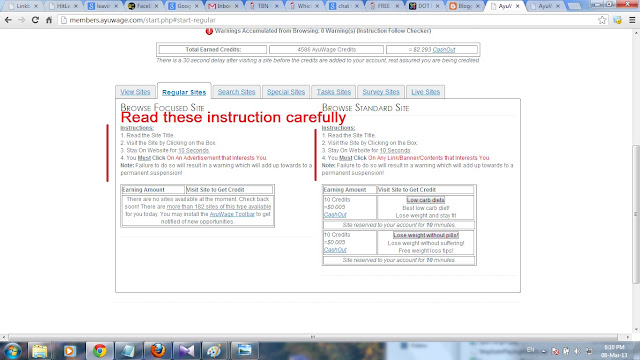Switch to the HitLe browser tab
The image size is (640, 360).
[62, 6]
